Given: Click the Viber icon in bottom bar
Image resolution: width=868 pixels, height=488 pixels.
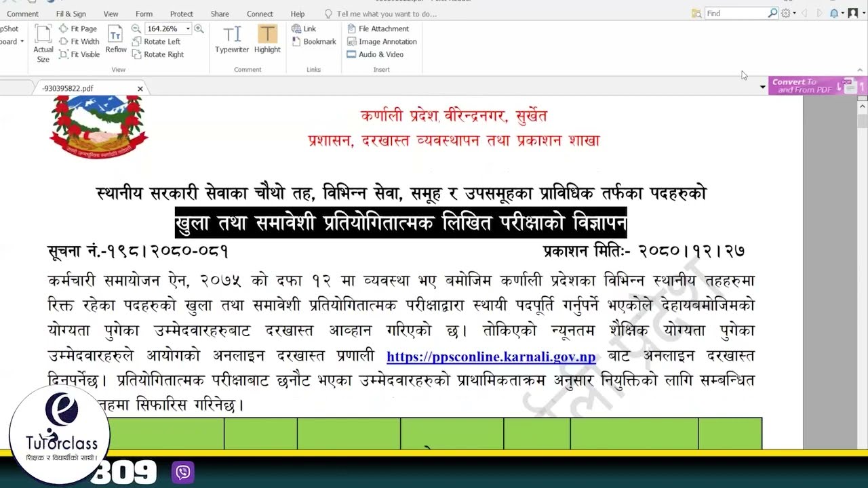Looking at the screenshot, I should (x=183, y=472).
